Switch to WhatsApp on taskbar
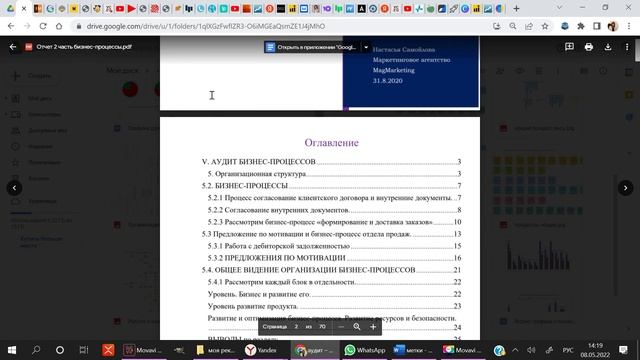 click(x=364, y=350)
